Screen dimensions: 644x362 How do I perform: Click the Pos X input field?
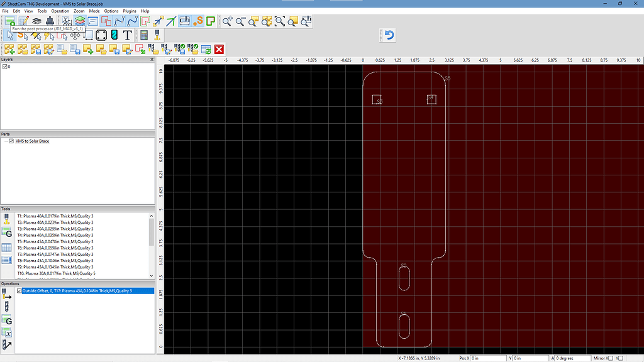click(488, 358)
